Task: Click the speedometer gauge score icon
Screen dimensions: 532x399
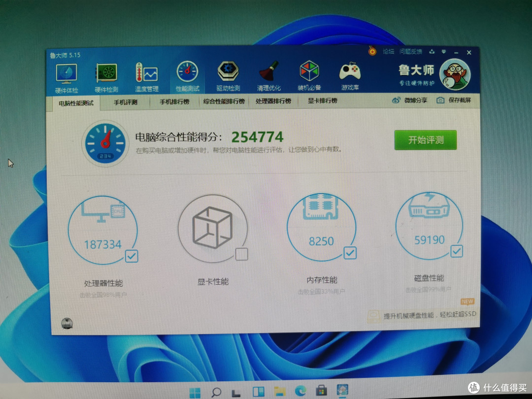Action: pos(105,143)
